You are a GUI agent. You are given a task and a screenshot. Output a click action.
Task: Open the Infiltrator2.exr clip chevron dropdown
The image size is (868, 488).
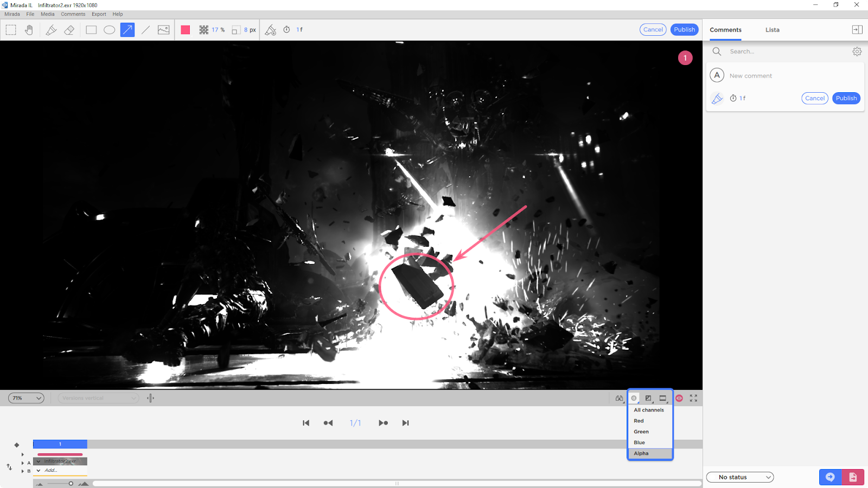pos(39,461)
